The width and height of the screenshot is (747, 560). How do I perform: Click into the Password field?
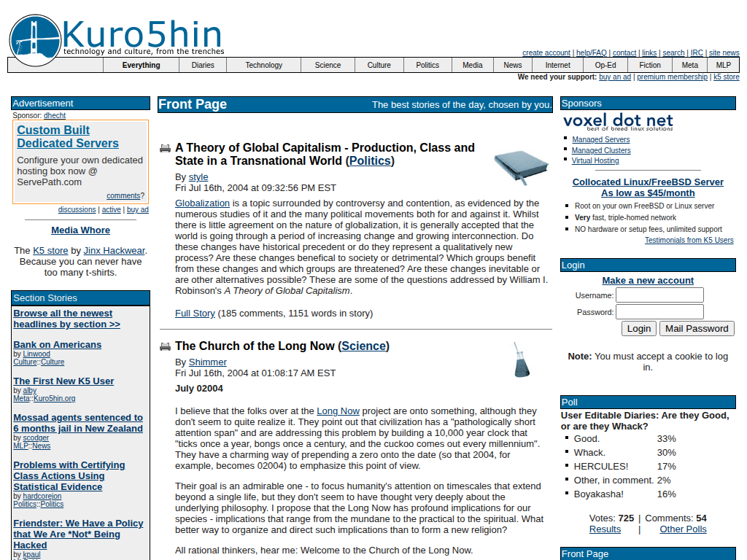coord(659,312)
